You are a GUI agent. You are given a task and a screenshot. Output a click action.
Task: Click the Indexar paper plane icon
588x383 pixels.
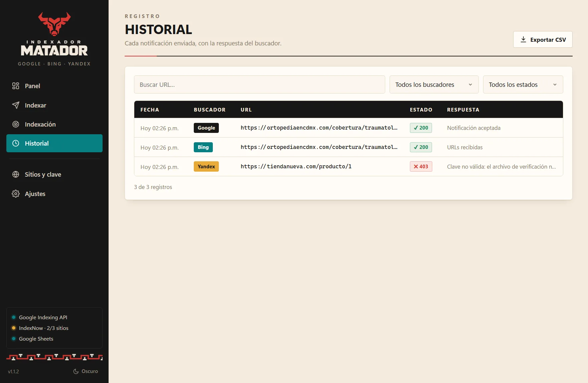point(16,105)
